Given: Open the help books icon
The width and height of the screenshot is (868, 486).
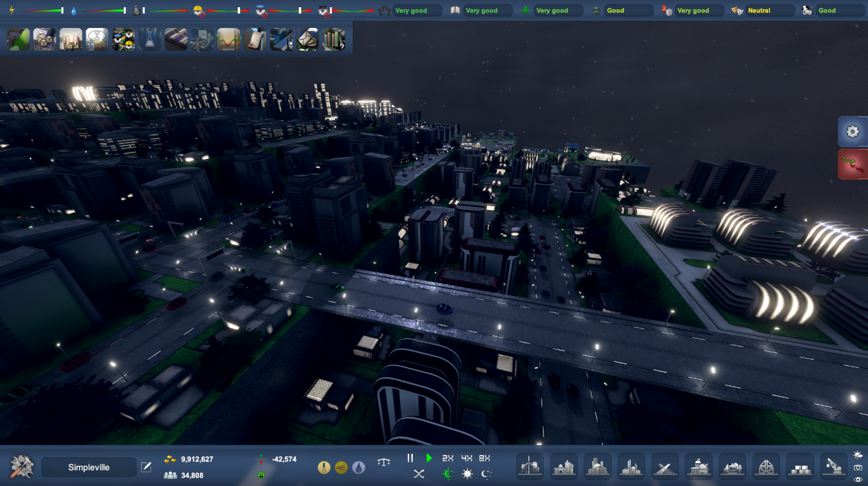Looking at the screenshot, I should click(x=334, y=39).
